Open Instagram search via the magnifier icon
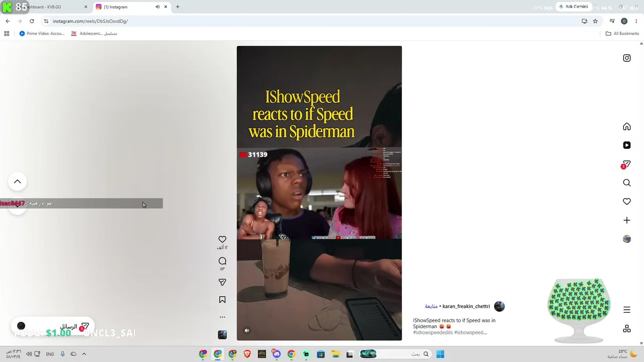Image resolution: width=644 pixels, height=362 pixels. coord(627,183)
